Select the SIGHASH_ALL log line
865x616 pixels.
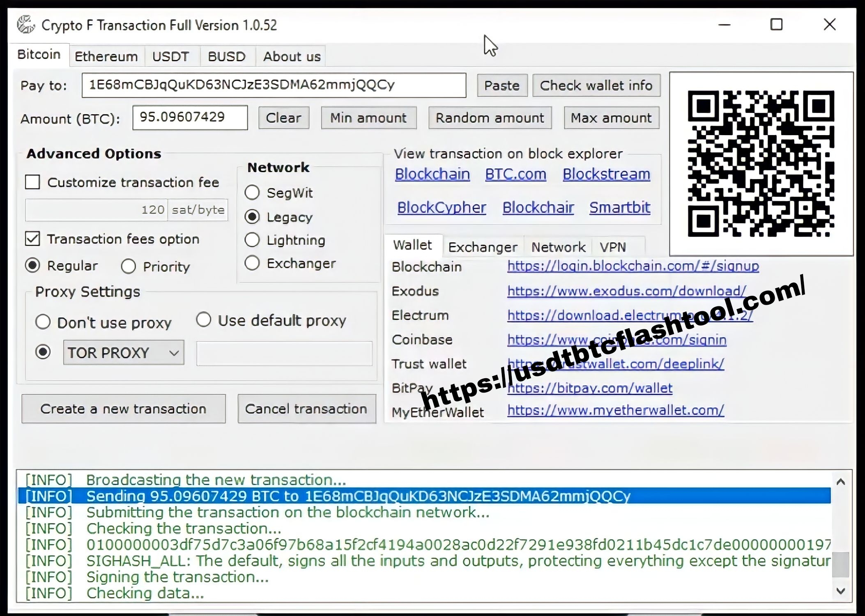[424, 561]
